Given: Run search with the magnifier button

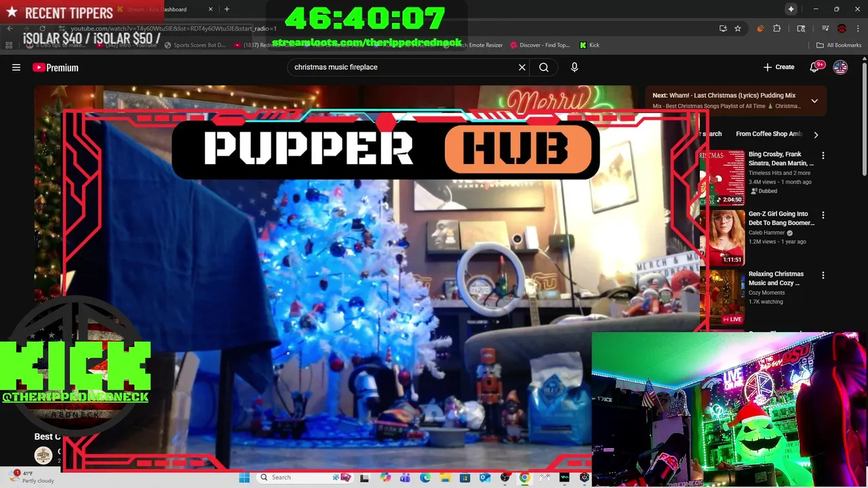Looking at the screenshot, I should click(544, 67).
